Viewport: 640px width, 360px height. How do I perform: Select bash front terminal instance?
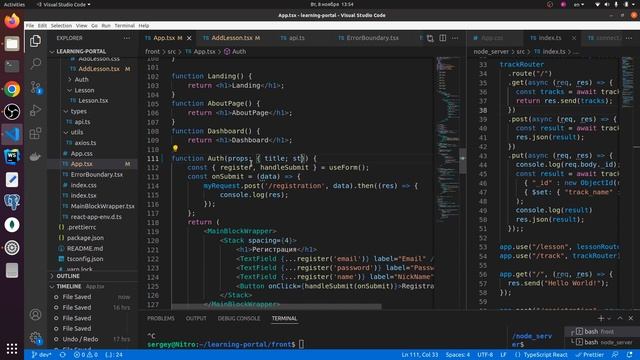(599, 331)
